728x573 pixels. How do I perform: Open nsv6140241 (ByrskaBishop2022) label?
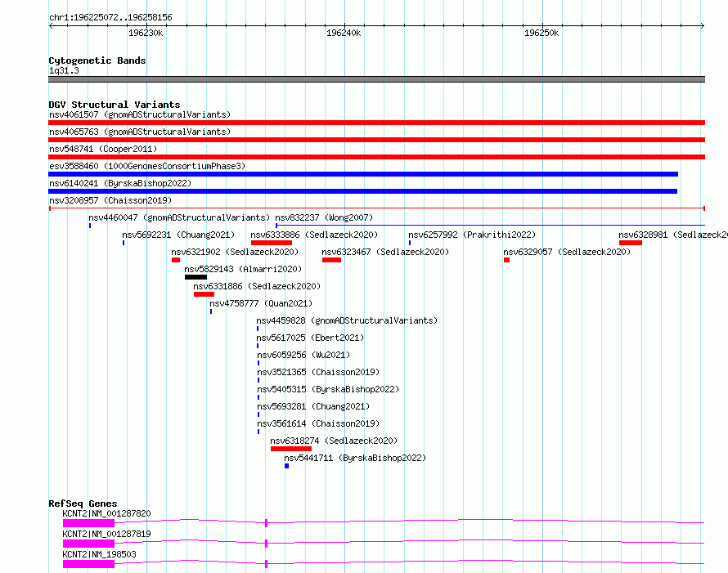[120, 183]
